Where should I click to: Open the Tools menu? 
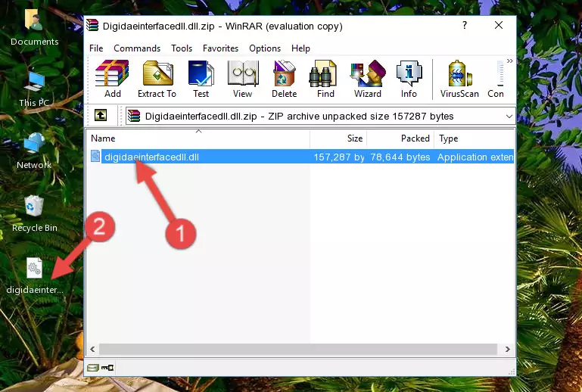point(182,48)
